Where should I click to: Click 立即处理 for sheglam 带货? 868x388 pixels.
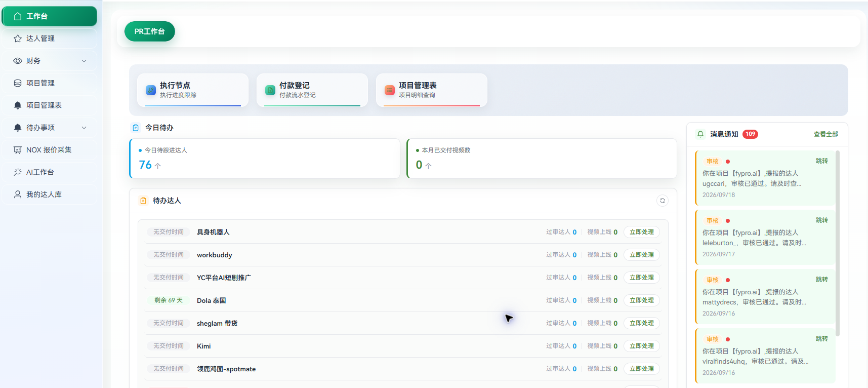[641, 323]
